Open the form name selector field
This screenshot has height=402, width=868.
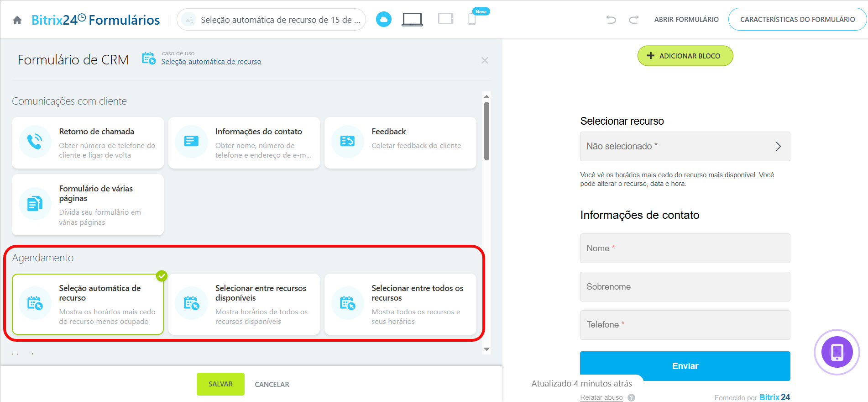tap(271, 20)
